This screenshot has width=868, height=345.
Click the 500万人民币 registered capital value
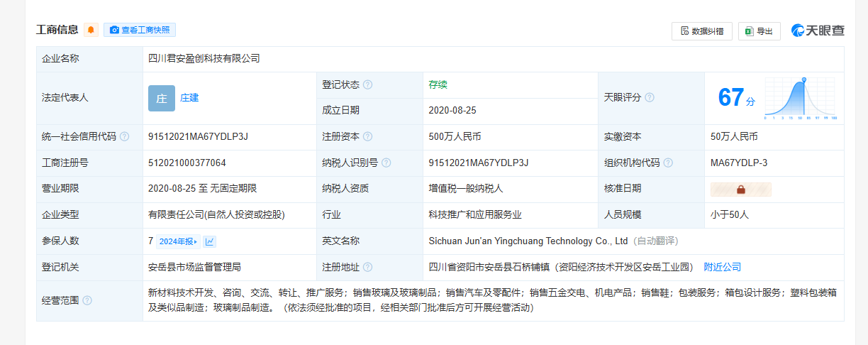[x=455, y=136]
